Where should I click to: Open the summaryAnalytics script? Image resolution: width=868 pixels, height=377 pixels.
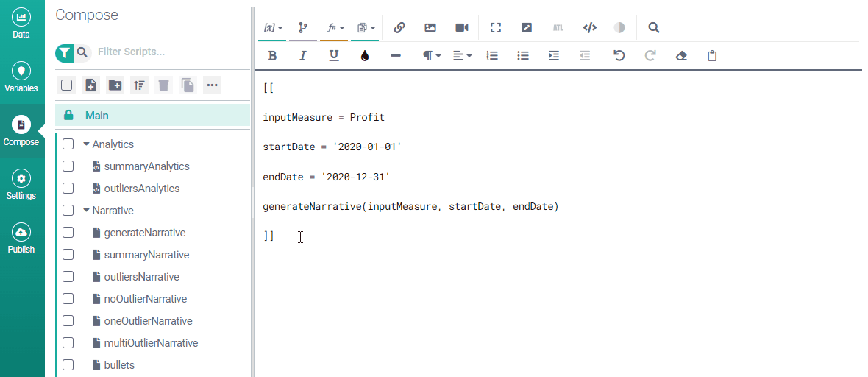pos(146,166)
